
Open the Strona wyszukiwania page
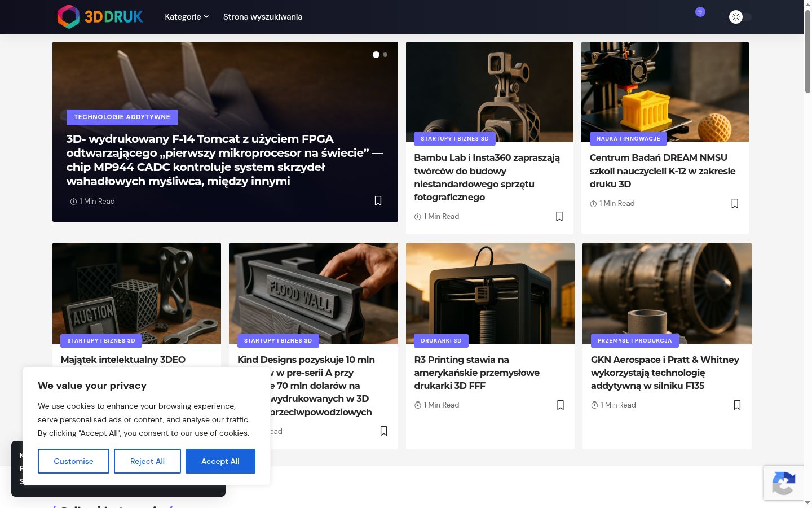(x=263, y=17)
